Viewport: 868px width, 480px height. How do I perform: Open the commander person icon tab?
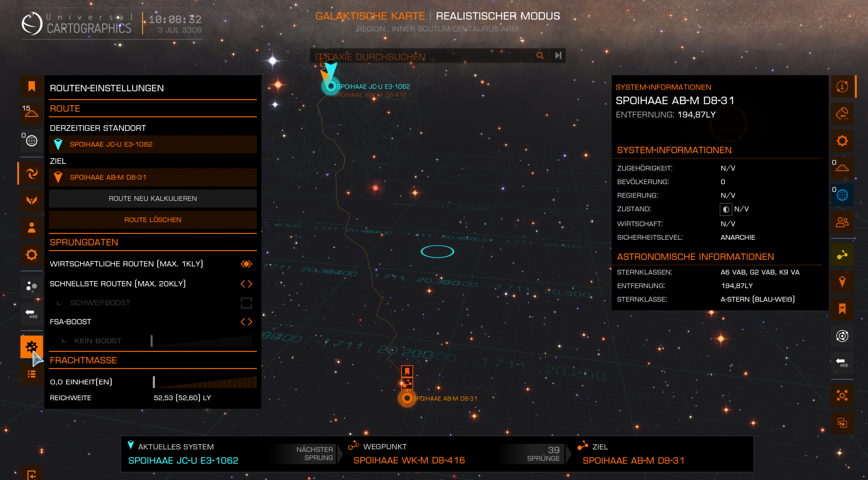click(x=32, y=228)
